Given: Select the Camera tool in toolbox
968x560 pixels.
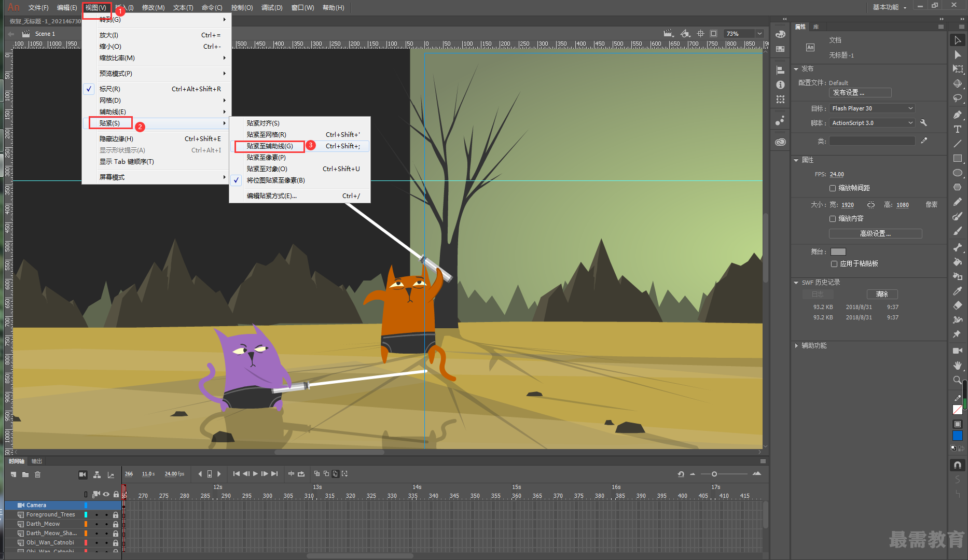Looking at the screenshot, I should [958, 351].
